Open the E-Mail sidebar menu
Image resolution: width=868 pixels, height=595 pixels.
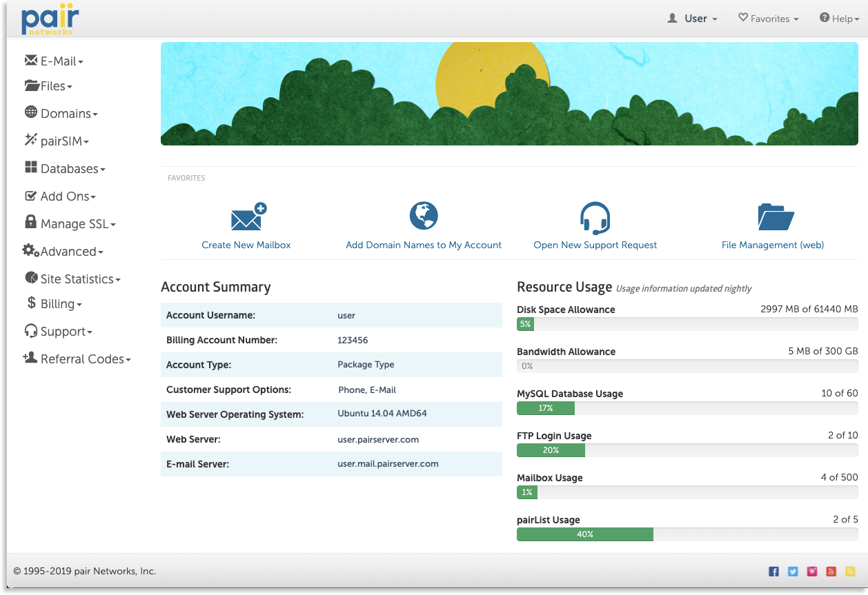pyautogui.click(x=55, y=61)
